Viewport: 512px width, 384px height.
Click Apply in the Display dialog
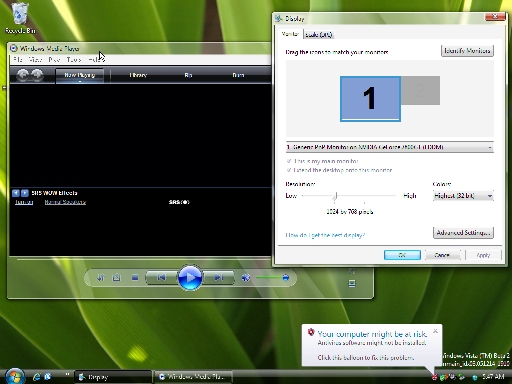[x=483, y=255]
